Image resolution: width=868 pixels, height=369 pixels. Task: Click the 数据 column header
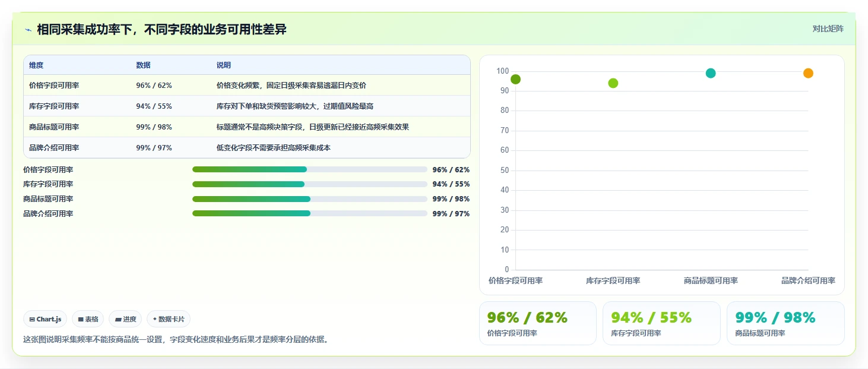(143, 65)
